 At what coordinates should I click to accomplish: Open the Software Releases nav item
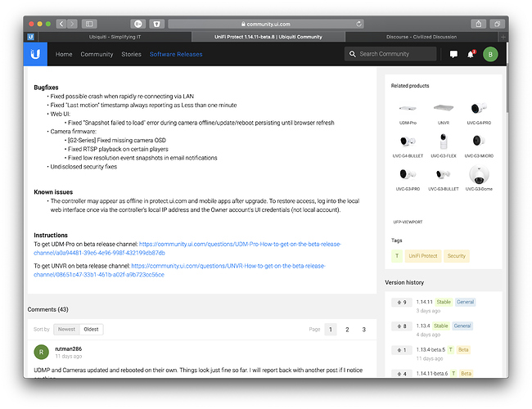176,54
